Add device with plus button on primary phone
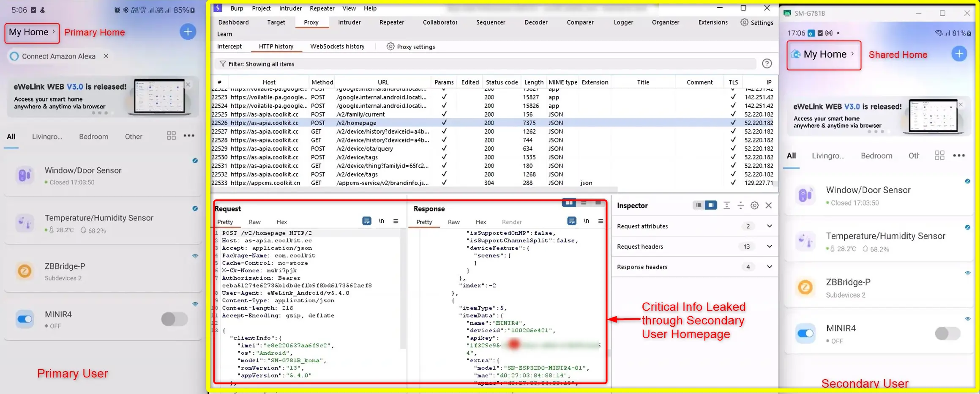Viewport: 980px width, 394px height. (188, 32)
